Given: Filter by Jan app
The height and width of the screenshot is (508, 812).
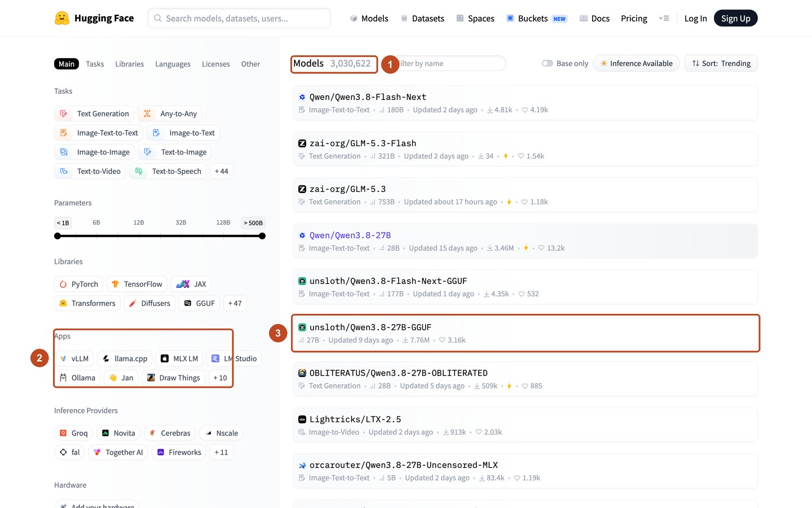Looking at the screenshot, I should click(x=121, y=378).
